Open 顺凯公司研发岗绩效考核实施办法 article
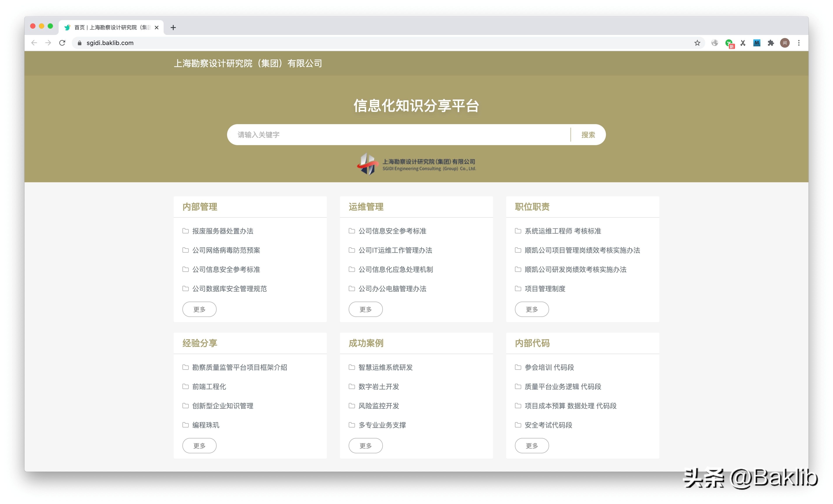Screen dimensions: 833x504 click(x=576, y=269)
